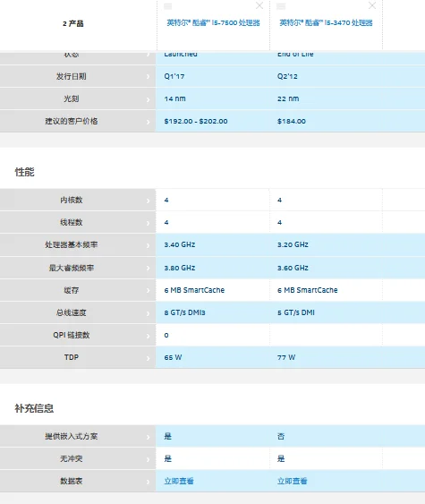425x504 pixels.
Task: Click the 22 nm lithography value
Action: pos(288,98)
